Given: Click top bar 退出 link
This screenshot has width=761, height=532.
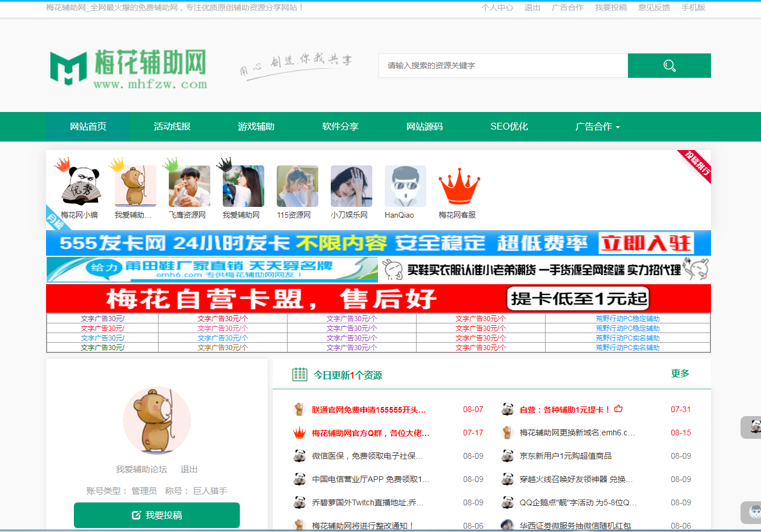Looking at the screenshot, I should coord(533,7).
